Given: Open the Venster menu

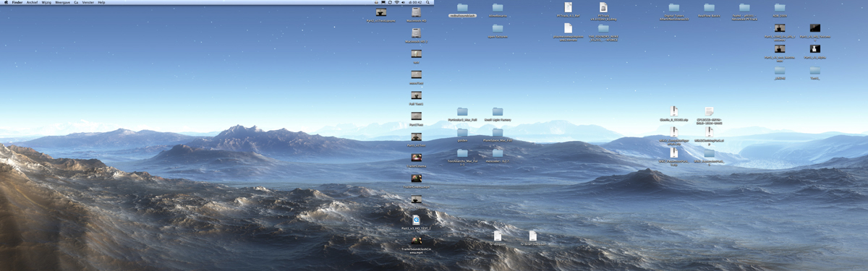Looking at the screenshot, I should (x=88, y=2).
